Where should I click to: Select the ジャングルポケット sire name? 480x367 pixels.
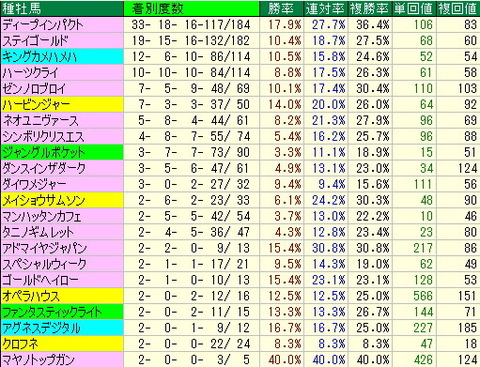click(43, 153)
